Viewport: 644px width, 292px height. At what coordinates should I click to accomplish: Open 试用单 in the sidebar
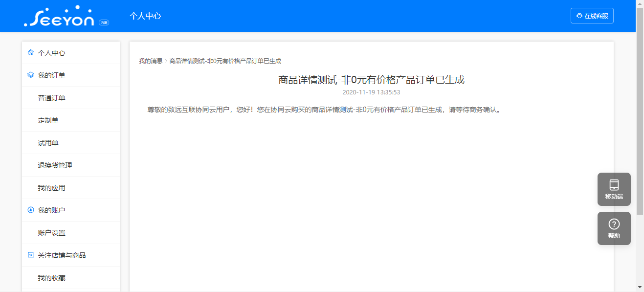pyautogui.click(x=71, y=143)
